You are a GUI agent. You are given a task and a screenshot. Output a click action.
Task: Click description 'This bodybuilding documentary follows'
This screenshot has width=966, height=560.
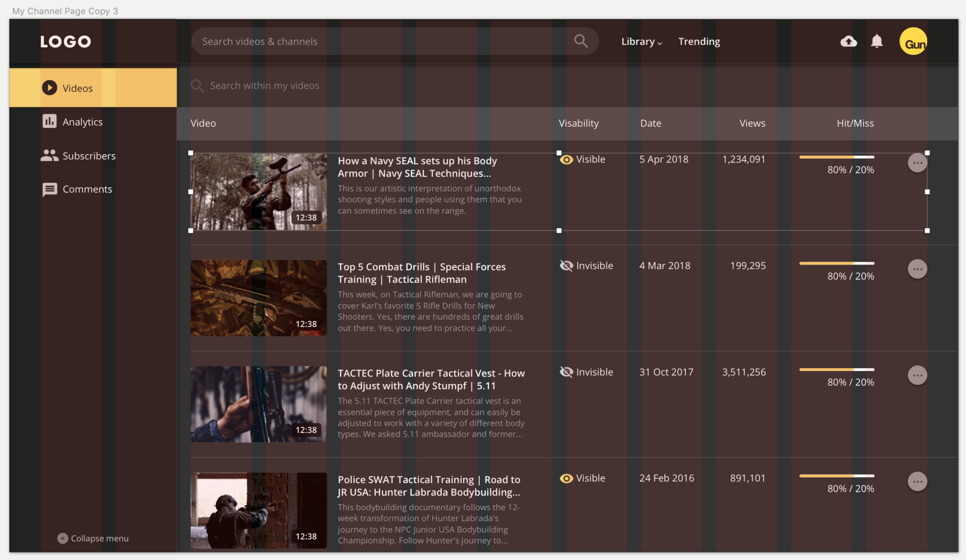429,524
